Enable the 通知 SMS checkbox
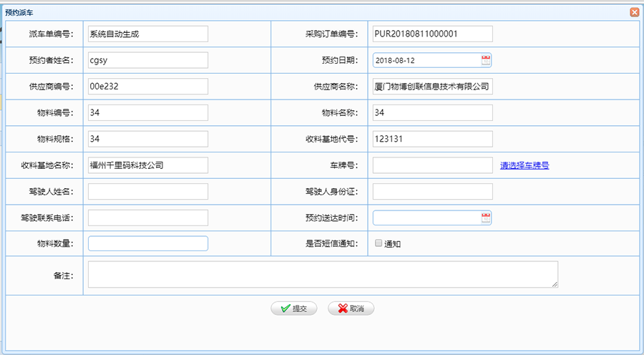Image resolution: width=644 pixels, height=355 pixels. pyautogui.click(x=379, y=243)
